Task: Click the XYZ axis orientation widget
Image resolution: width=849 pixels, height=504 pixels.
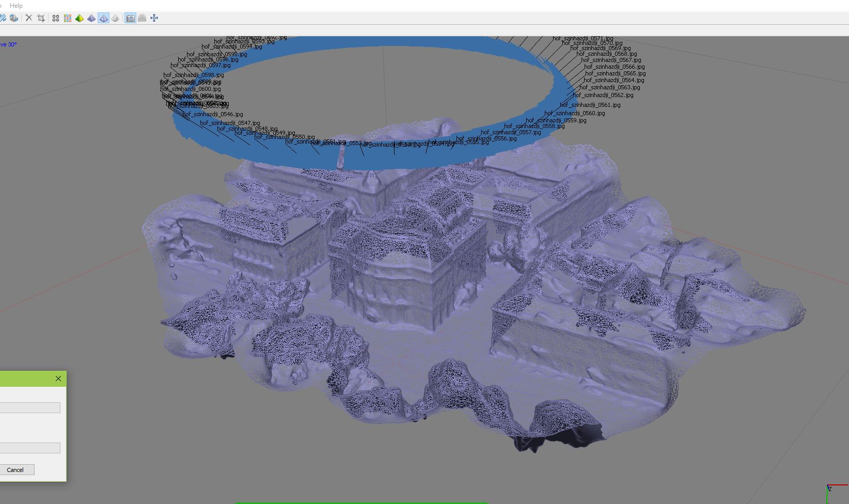Action: (x=838, y=493)
